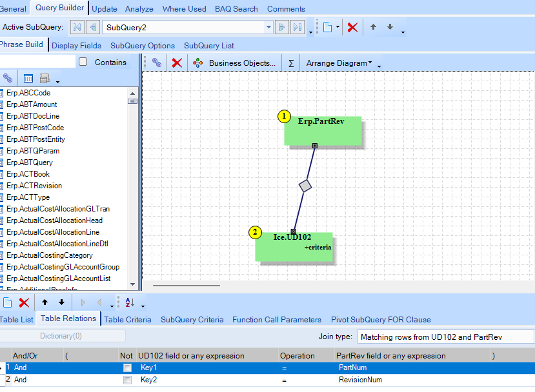Switch to the Display Fields tab
This screenshot has width=535, height=392.
[76, 46]
